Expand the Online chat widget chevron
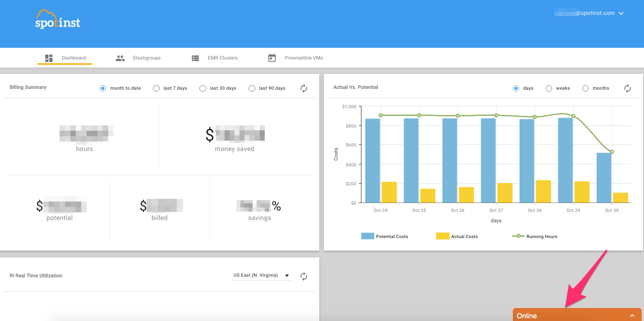This screenshot has width=644, height=321. (632, 316)
